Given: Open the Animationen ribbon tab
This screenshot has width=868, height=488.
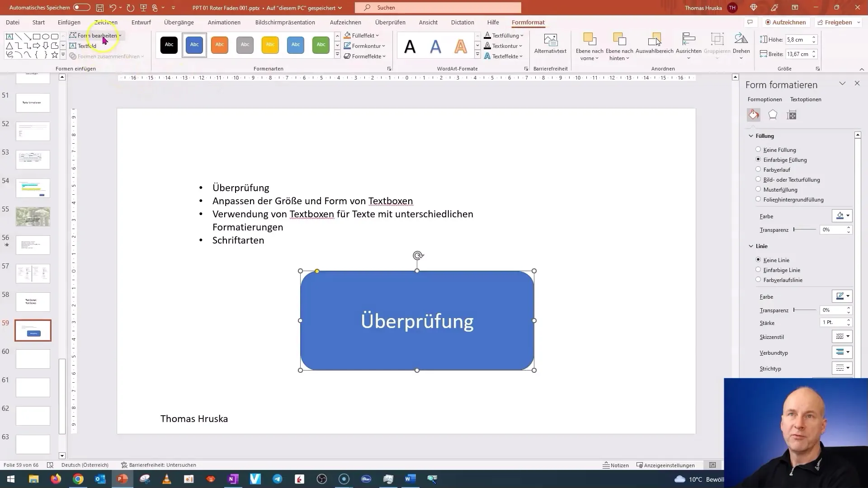Looking at the screenshot, I should 224,22.
